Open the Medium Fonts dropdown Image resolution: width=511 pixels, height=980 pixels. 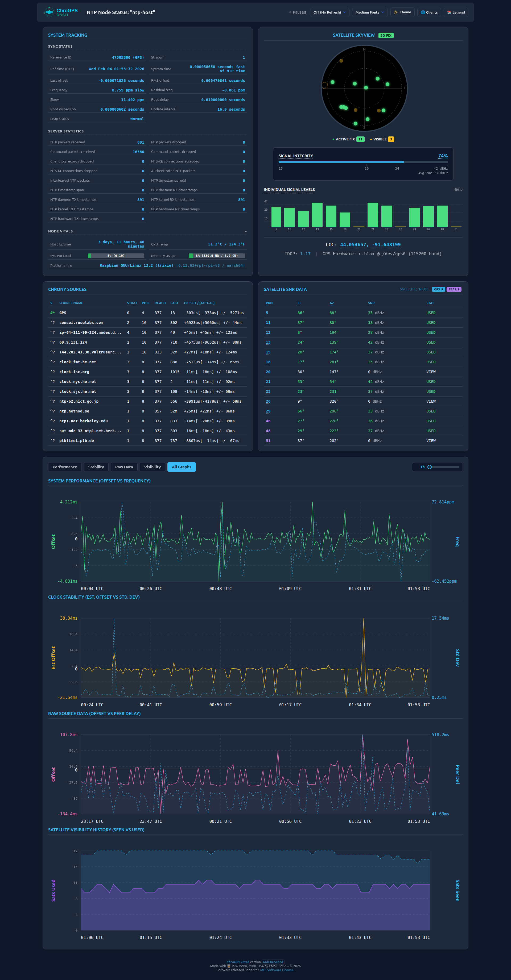[x=369, y=12]
